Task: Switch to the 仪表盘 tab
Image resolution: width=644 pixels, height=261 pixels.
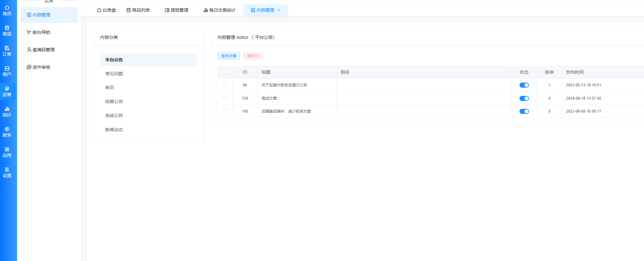Action: coord(106,10)
